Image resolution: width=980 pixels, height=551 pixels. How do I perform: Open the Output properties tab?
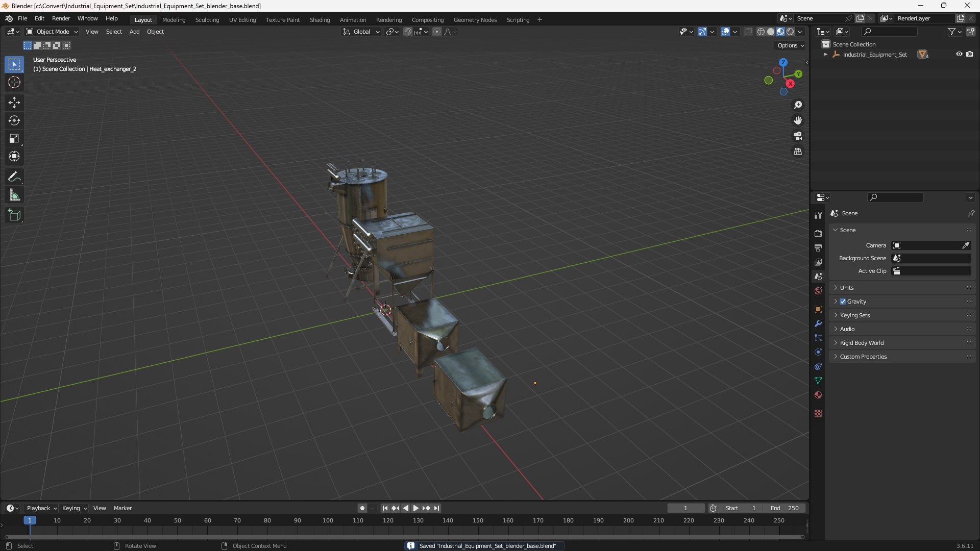click(x=818, y=247)
